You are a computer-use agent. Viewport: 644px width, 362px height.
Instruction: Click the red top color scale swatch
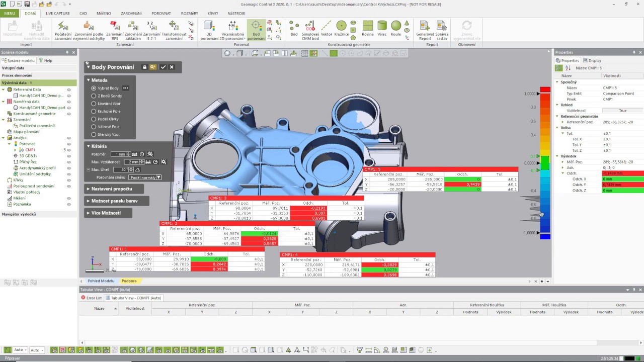click(545, 89)
